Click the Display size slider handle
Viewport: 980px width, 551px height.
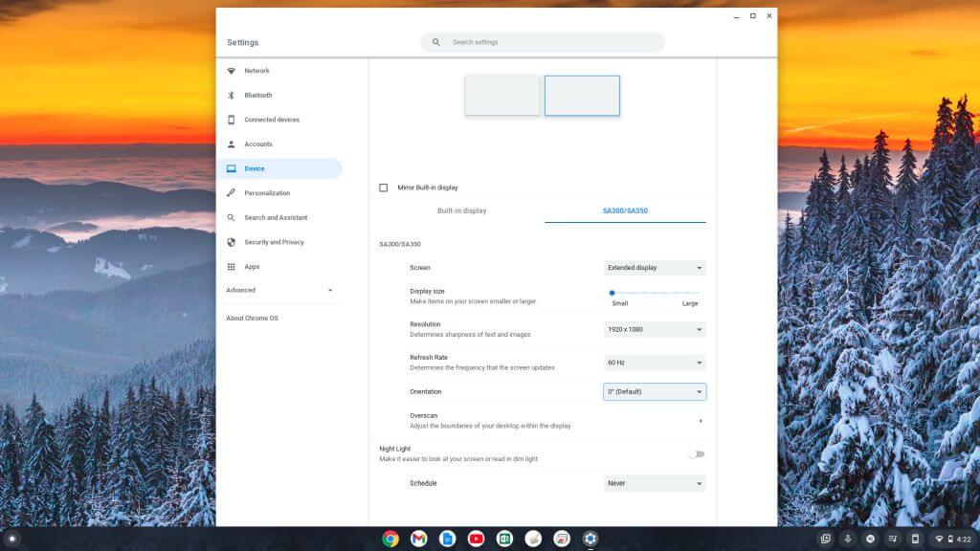click(x=612, y=293)
